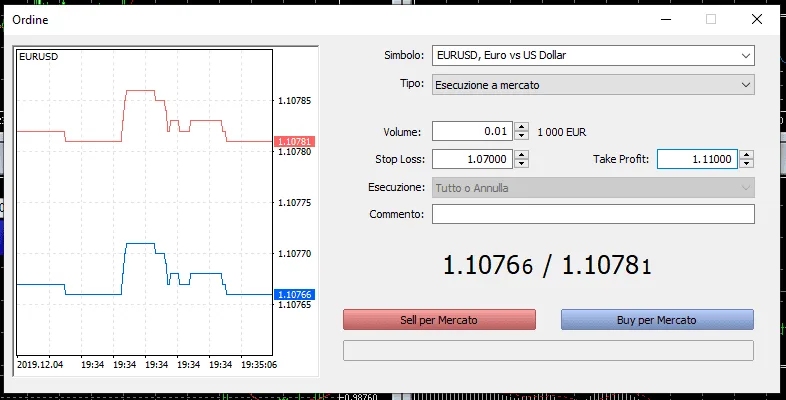The image size is (786, 400).
Task: Increase Stop Loss with up arrow
Action: (521, 154)
